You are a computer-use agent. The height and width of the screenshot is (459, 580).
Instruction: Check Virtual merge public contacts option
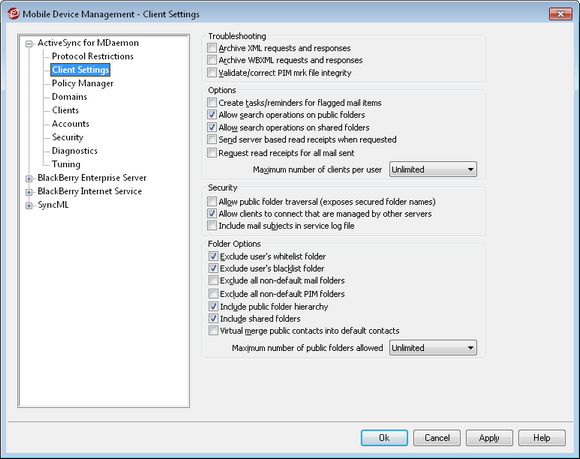[213, 330]
